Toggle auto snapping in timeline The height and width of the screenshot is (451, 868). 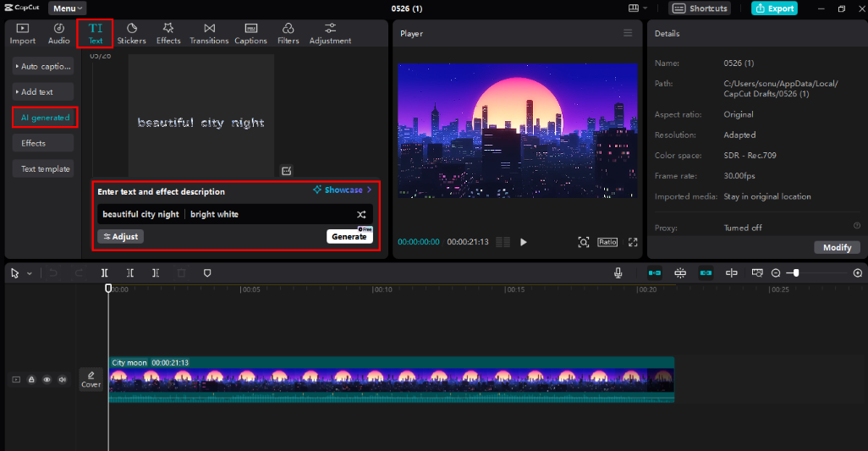(680, 272)
